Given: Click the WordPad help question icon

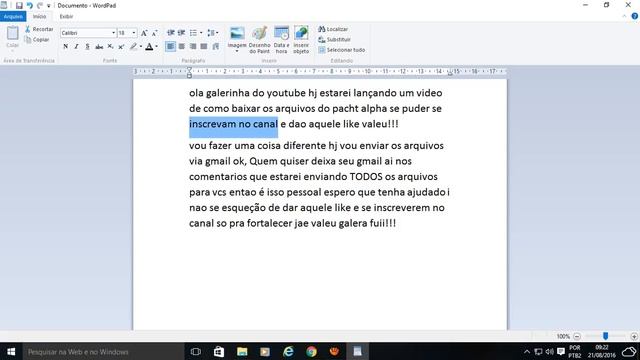Looking at the screenshot, I should point(634,16).
